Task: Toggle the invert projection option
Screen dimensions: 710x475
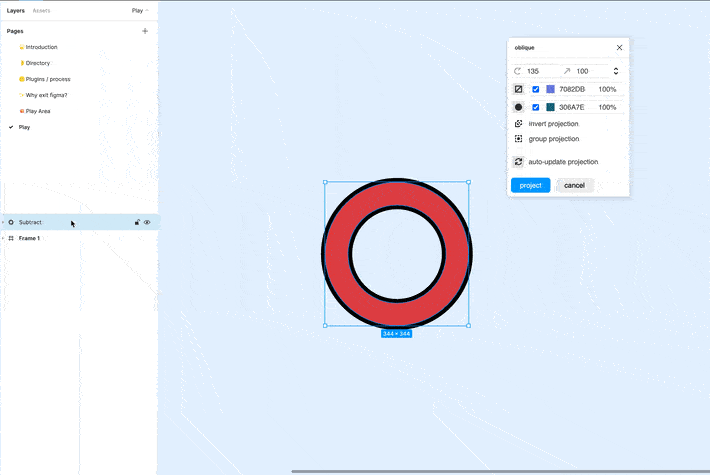Action: pyautogui.click(x=553, y=124)
